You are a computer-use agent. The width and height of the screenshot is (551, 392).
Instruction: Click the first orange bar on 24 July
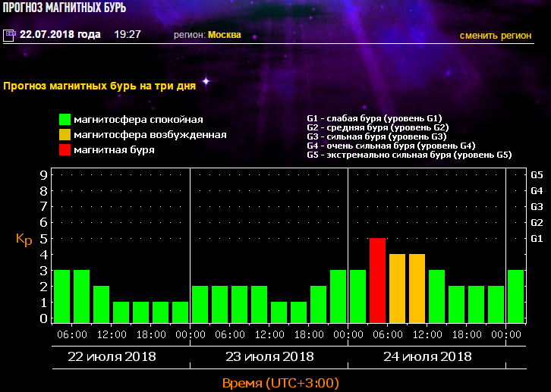[x=397, y=288]
